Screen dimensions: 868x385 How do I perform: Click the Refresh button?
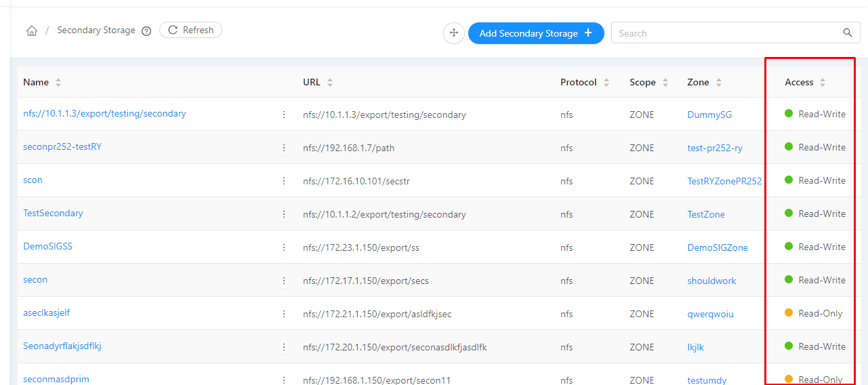190,30
